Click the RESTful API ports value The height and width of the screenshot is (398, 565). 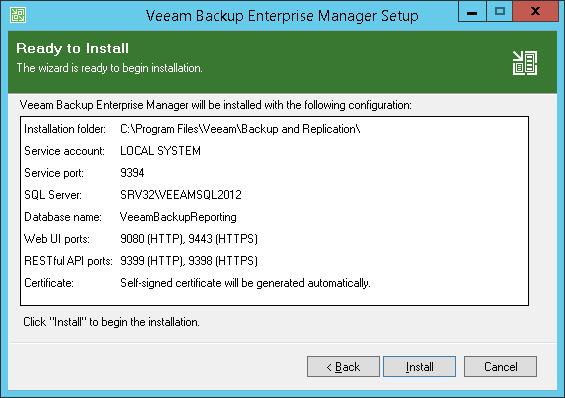tap(189, 261)
